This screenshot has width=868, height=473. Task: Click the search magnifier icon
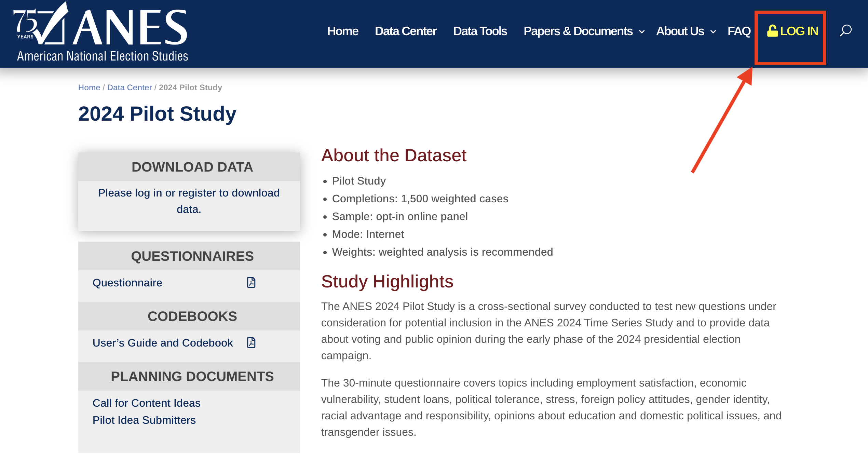[x=845, y=31]
